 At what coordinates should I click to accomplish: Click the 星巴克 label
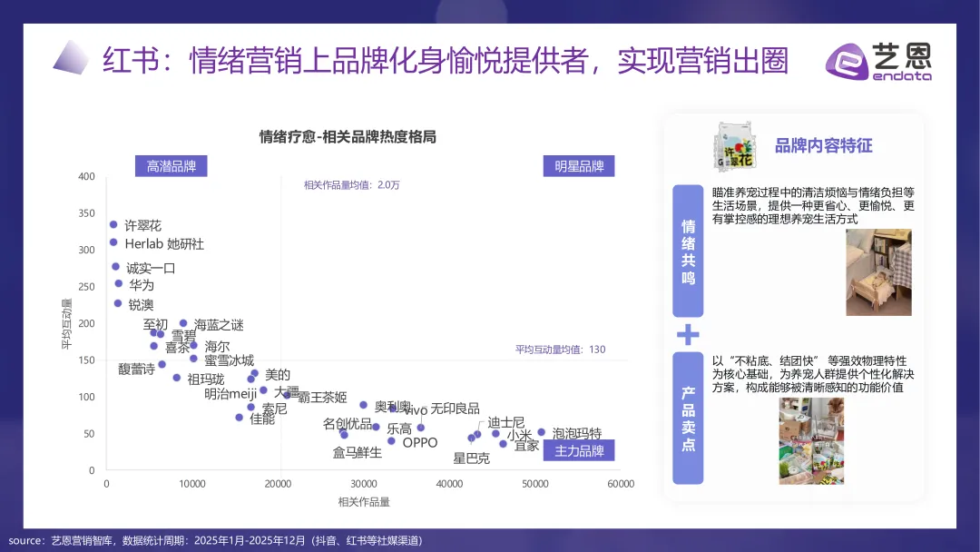click(x=471, y=458)
